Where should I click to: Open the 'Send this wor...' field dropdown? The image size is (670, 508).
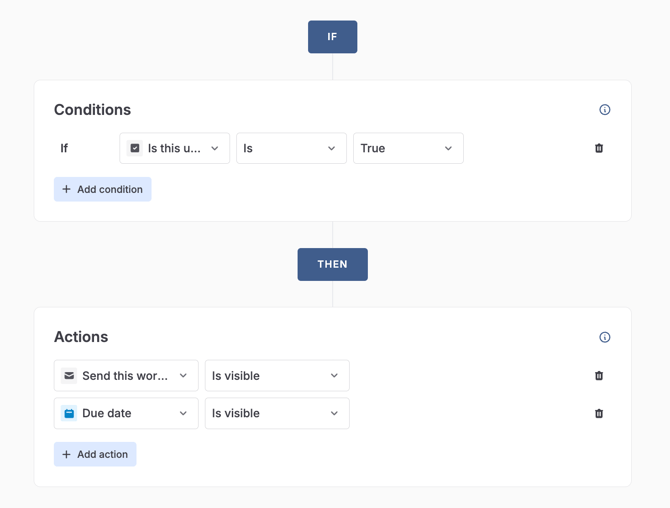126,376
